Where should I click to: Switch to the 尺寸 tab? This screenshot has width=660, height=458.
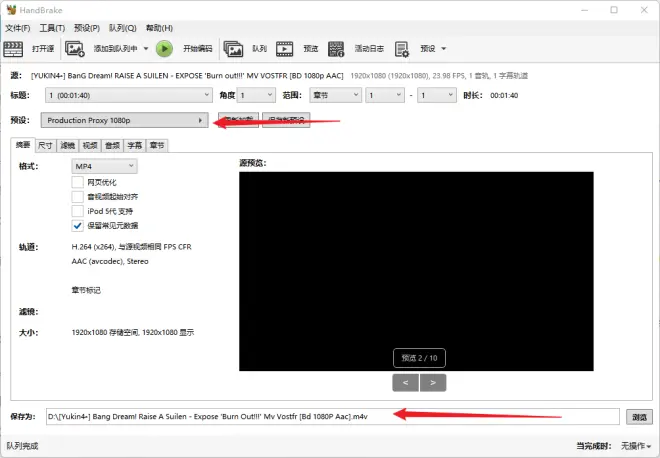(45, 146)
